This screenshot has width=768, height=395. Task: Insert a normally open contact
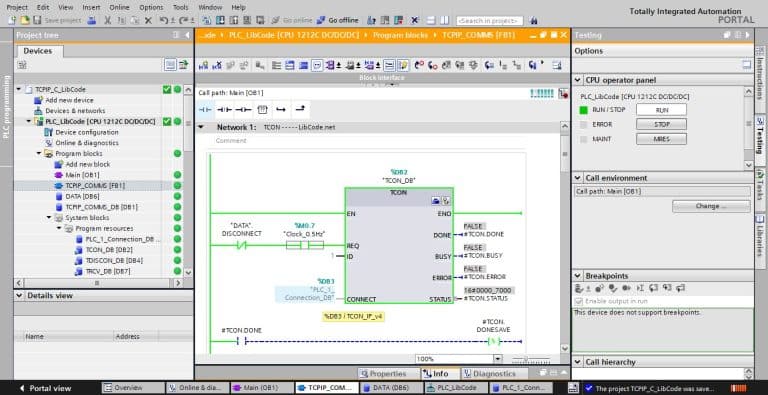pos(205,110)
